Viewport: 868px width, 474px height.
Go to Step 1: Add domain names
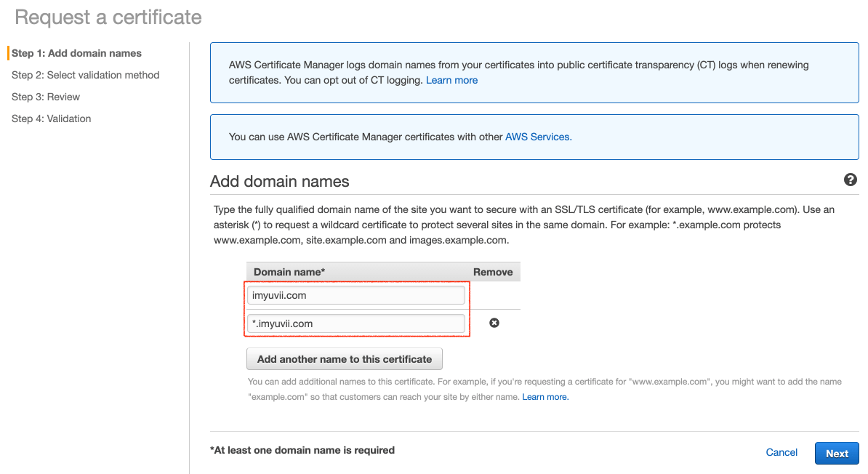[x=76, y=53]
